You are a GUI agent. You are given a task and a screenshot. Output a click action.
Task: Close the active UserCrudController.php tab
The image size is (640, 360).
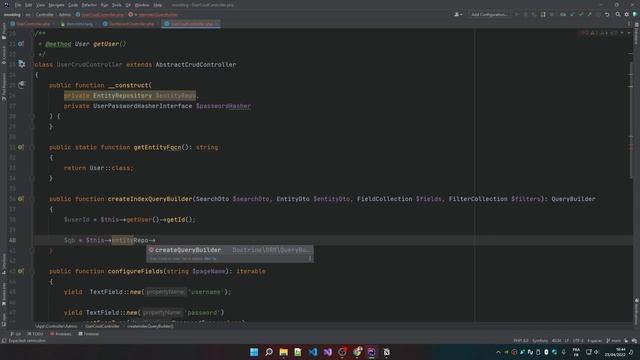pos(217,24)
